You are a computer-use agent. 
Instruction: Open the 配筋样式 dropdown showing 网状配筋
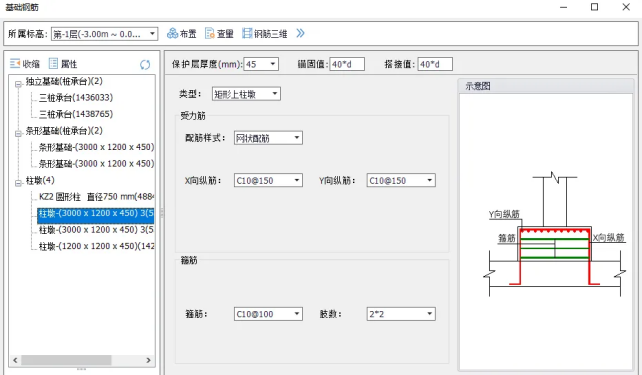pos(268,138)
